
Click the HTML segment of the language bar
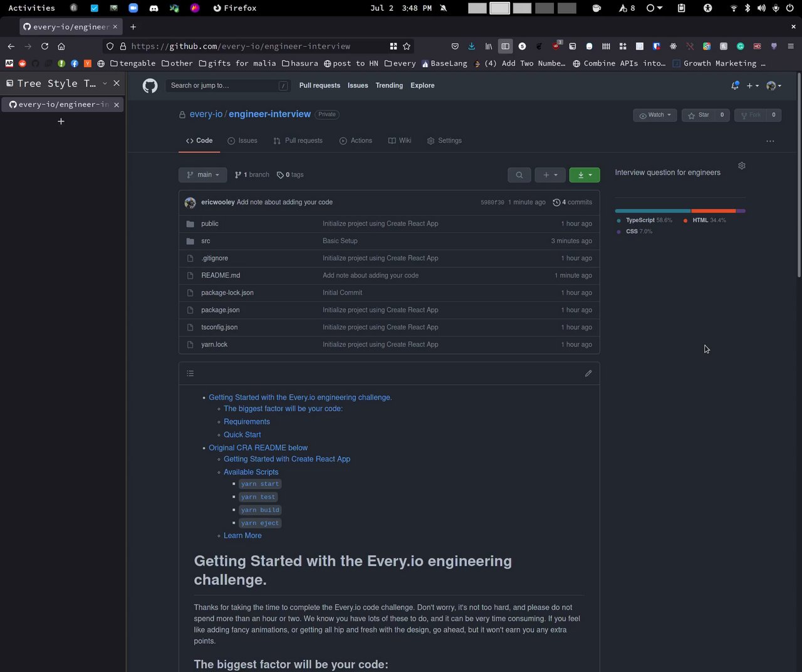coord(713,211)
